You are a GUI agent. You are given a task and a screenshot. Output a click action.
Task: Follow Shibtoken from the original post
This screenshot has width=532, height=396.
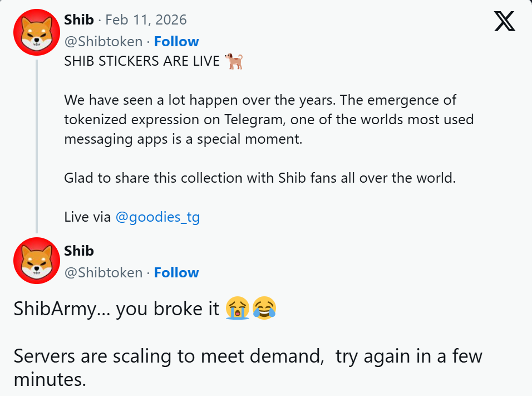tap(176, 42)
